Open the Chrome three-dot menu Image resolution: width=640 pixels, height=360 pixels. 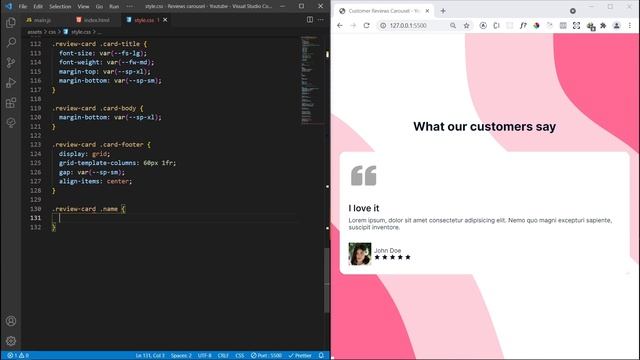coord(630,25)
